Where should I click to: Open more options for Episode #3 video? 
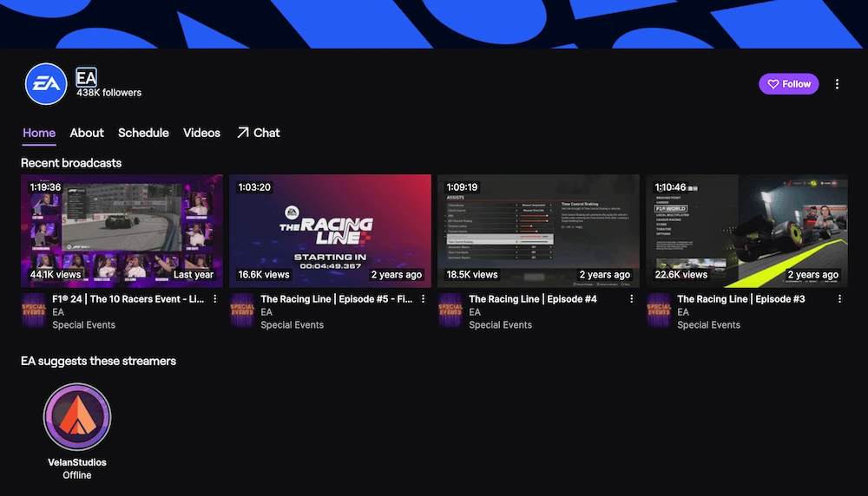coord(839,298)
